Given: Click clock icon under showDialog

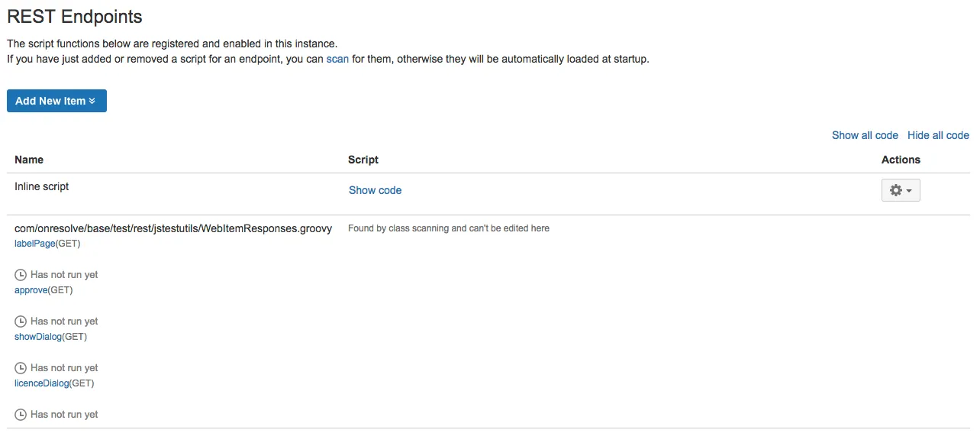Looking at the screenshot, I should 21,368.
